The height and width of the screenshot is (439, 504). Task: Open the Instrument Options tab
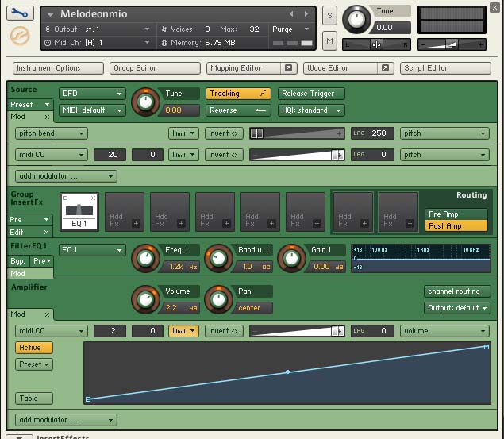pyautogui.click(x=58, y=68)
